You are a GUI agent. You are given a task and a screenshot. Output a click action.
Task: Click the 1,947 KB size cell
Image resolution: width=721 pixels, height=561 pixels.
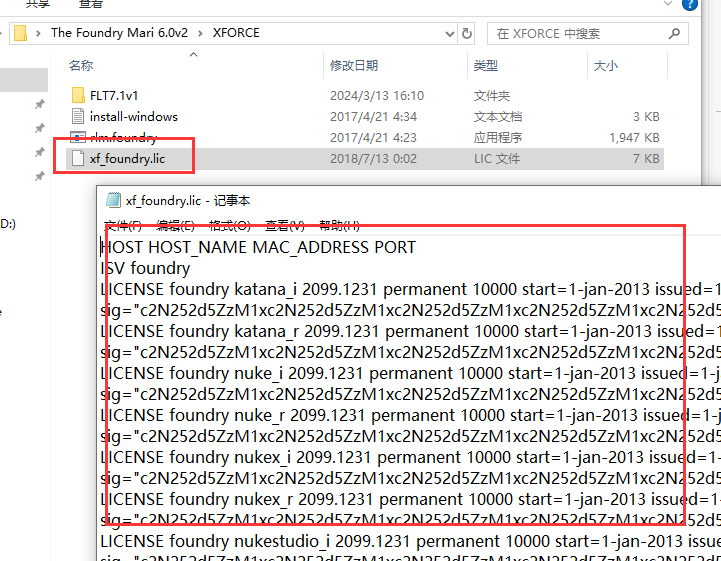(634, 137)
